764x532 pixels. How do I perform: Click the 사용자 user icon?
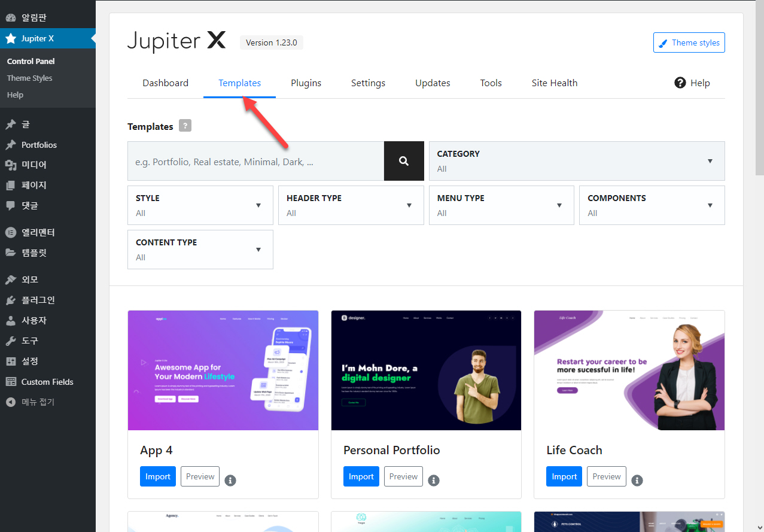pos(11,320)
